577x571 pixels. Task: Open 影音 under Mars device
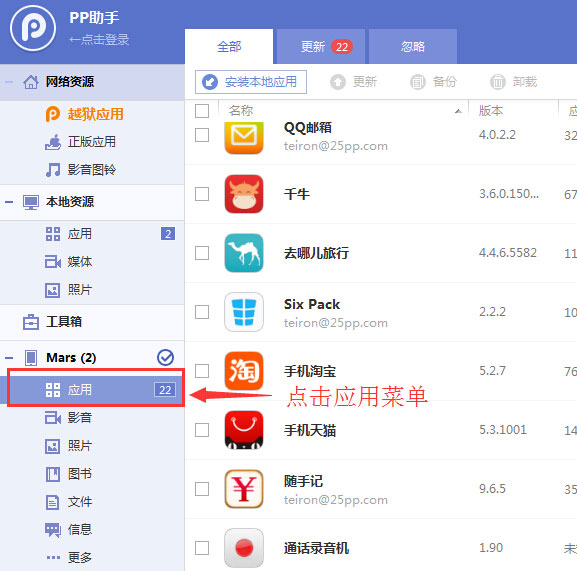coord(92,418)
